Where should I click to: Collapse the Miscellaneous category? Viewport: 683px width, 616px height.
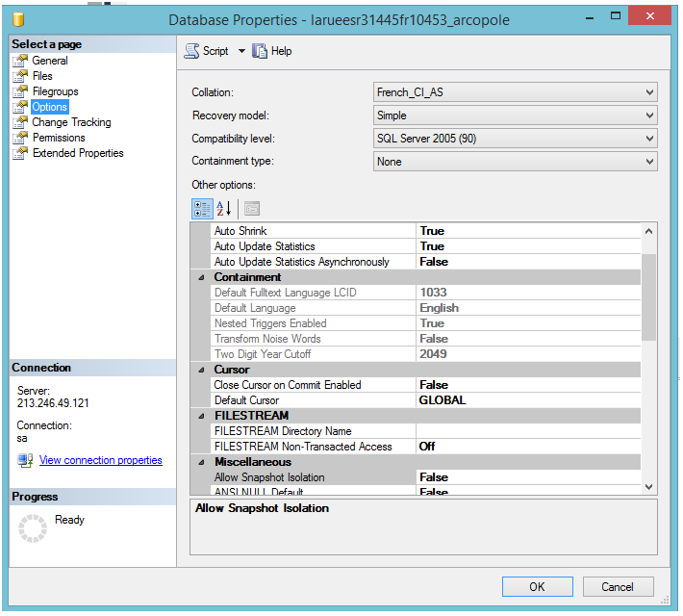tap(202, 463)
